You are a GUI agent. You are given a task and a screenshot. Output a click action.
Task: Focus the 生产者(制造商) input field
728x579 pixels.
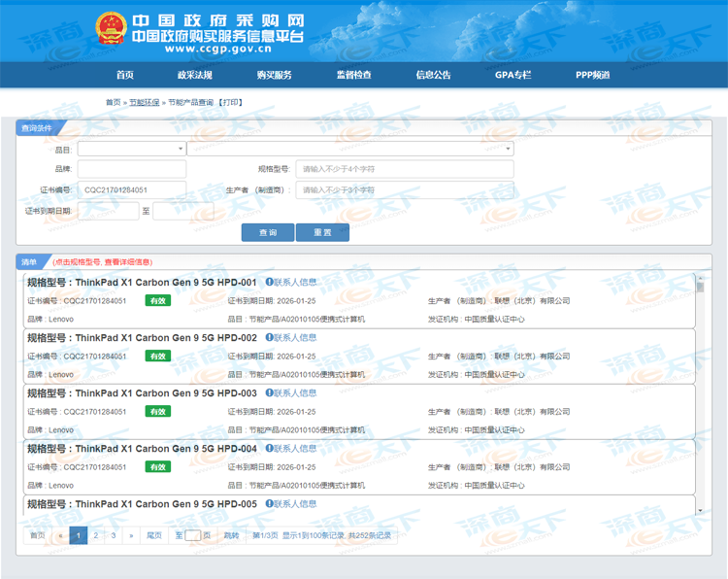405,190
